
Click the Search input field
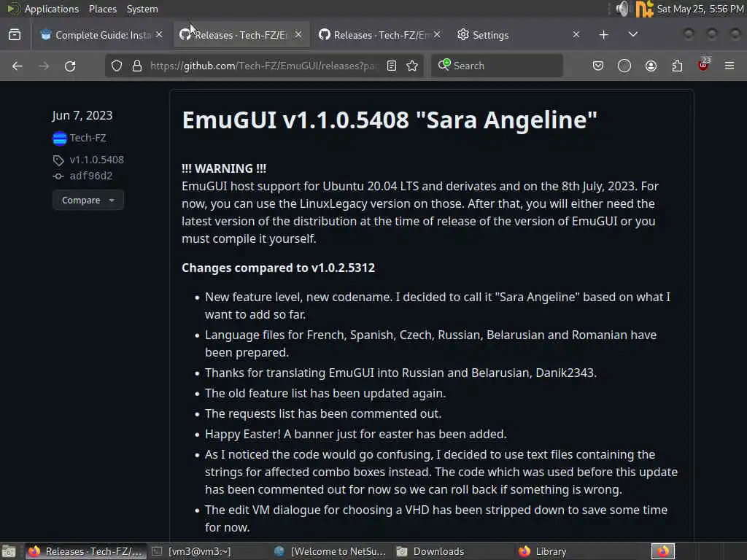497,66
